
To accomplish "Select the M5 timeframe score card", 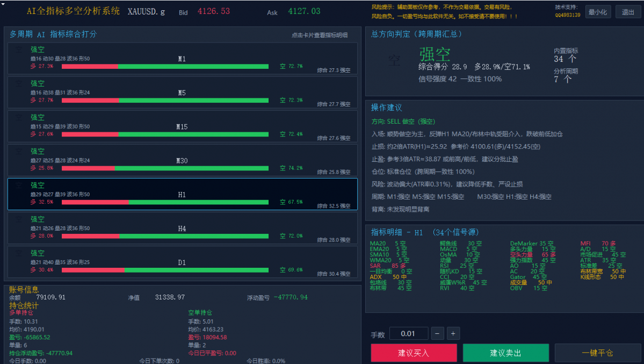I will point(183,92).
